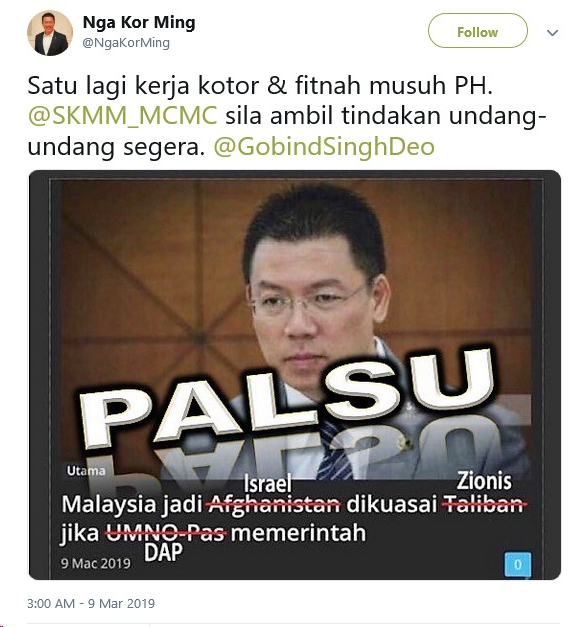Viewport: 587px width, 627px height.
Task: Click the tweet timestamp 3:00 AM - 9 Mar 2019
Action: point(91,603)
